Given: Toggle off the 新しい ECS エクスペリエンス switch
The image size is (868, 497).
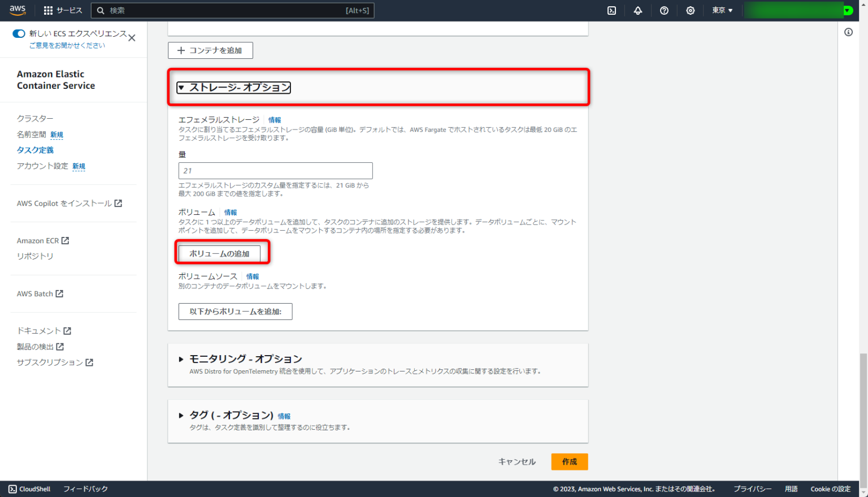Looking at the screenshot, I should click(19, 34).
